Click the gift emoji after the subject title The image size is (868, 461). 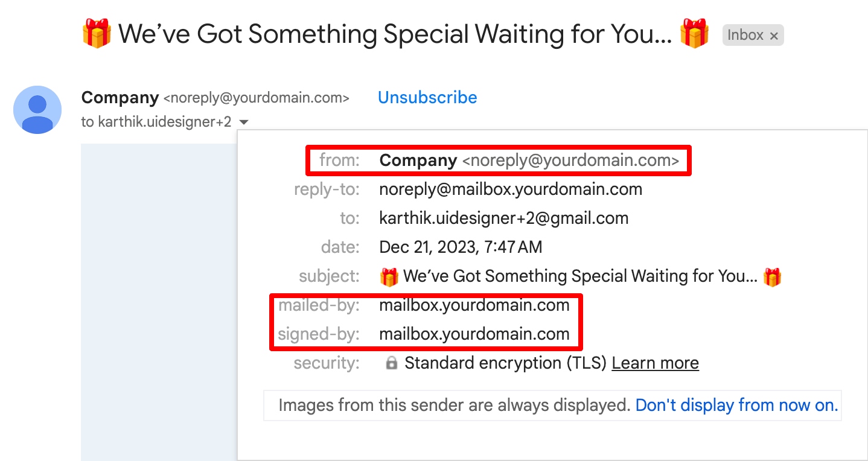point(694,34)
